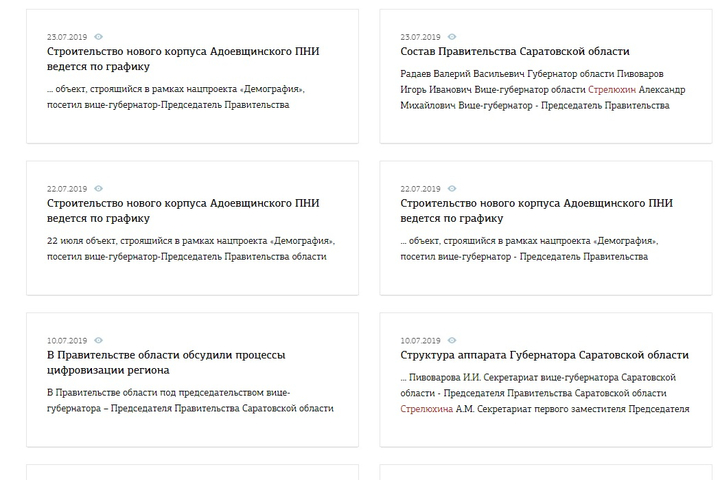The height and width of the screenshot is (480, 720).
Task: Click the eye icon on the Состав Правительства card
Action: 452,37
